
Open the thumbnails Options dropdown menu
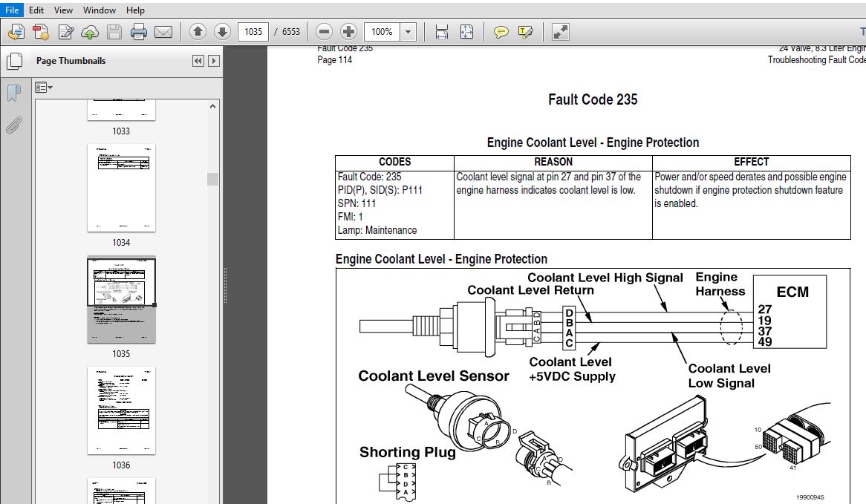[44, 88]
